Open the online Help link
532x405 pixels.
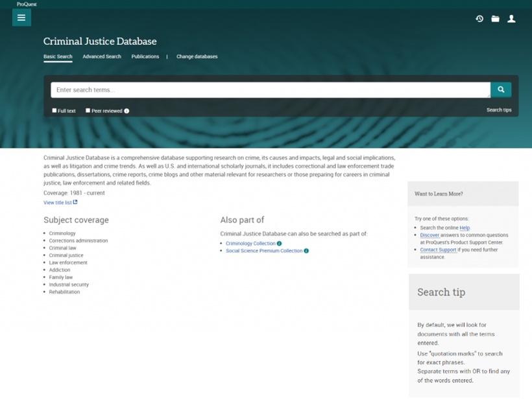465,227
